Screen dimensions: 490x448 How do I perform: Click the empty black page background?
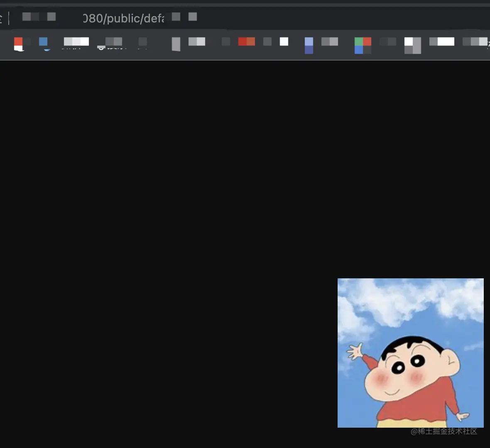click(x=166, y=187)
